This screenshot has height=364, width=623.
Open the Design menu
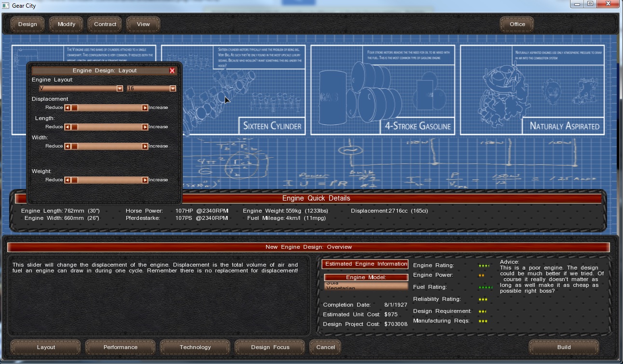pyautogui.click(x=27, y=24)
